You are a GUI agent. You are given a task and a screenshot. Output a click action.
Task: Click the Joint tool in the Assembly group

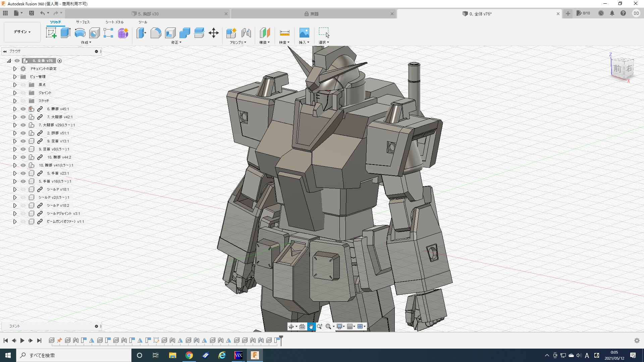(246, 33)
